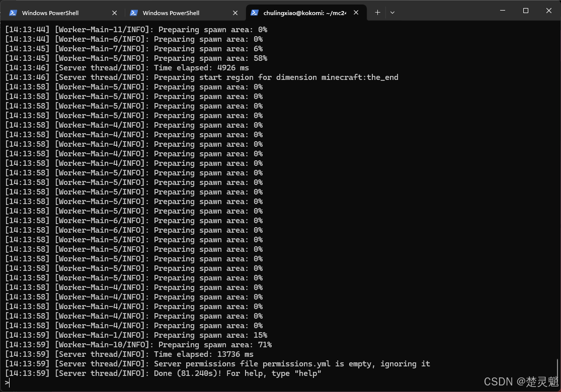Open a new terminal tab with plus button
Screen dimensions: 561x392
click(377, 13)
